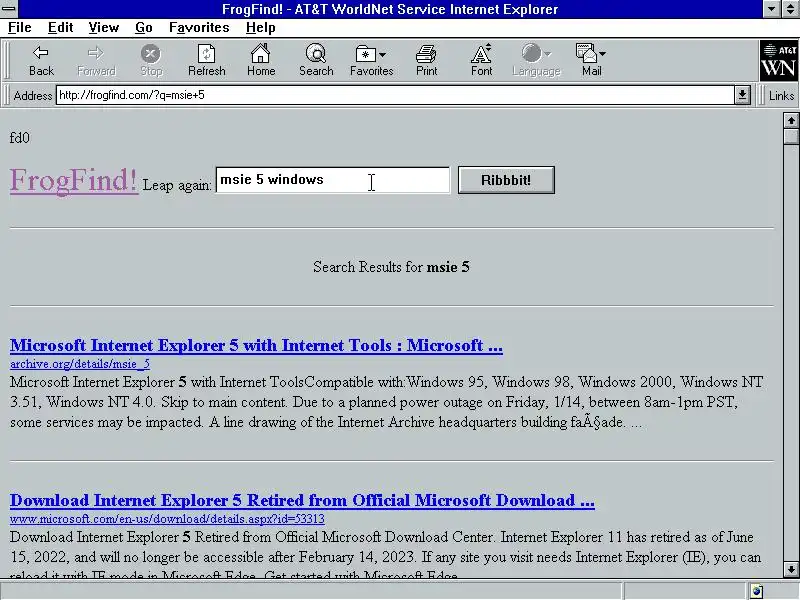Go back with the Back toolbar button
This screenshot has width=800, height=600.
click(41, 60)
